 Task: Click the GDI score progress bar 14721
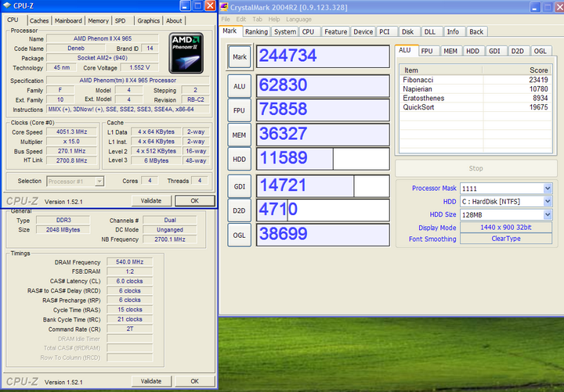(x=323, y=186)
